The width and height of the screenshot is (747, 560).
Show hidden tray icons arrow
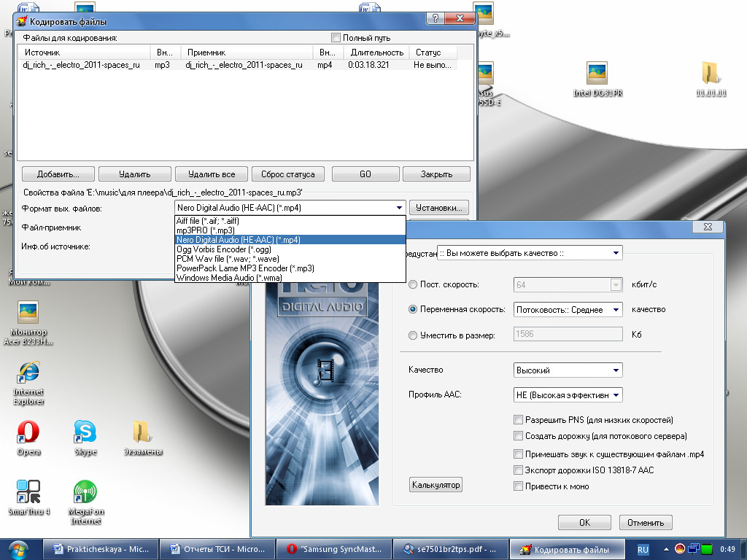666,550
